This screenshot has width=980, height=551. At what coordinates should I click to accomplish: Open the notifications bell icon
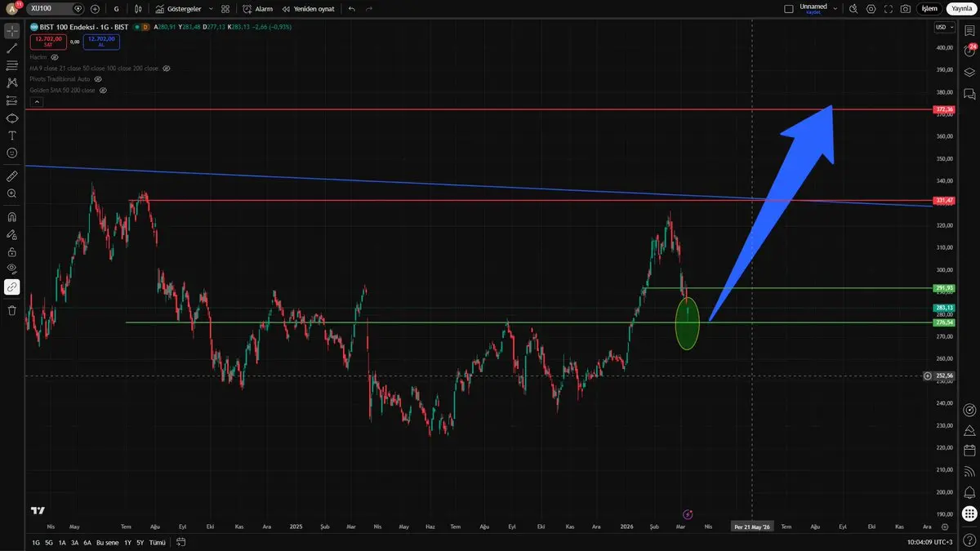pyautogui.click(x=969, y=493)
